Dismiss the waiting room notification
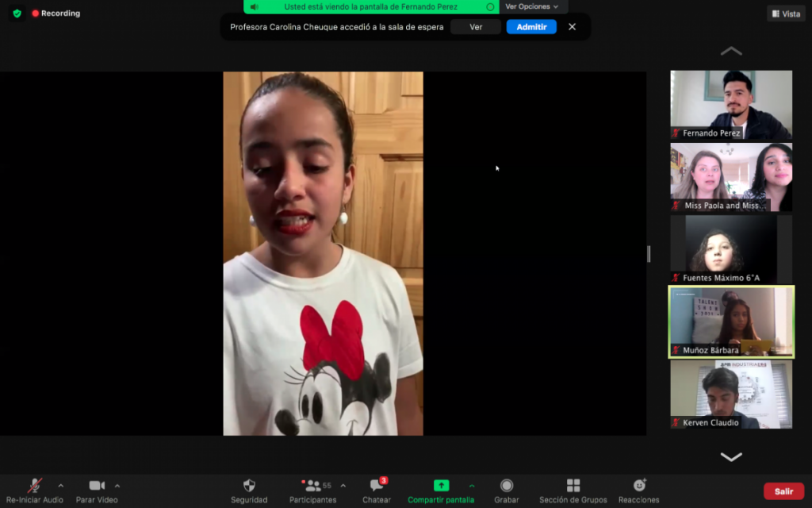This screenshot has height=508, width=812. (x=572, y=27)
